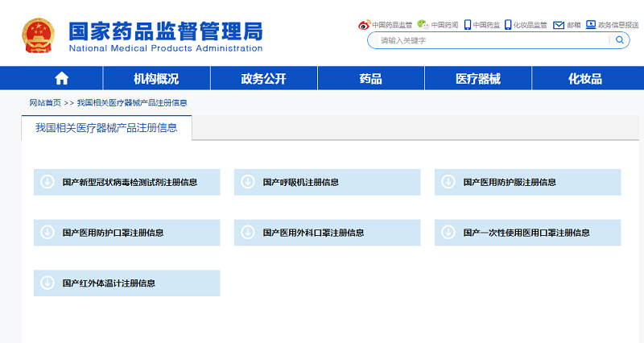Click National Medical Products Administration text
Screen dimensions: 644x343
click(x=166, y=48)
